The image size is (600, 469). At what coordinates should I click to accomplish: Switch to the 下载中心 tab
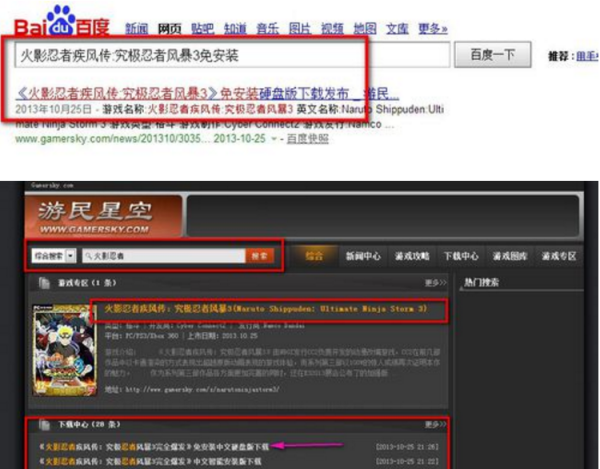coord(461,256)
